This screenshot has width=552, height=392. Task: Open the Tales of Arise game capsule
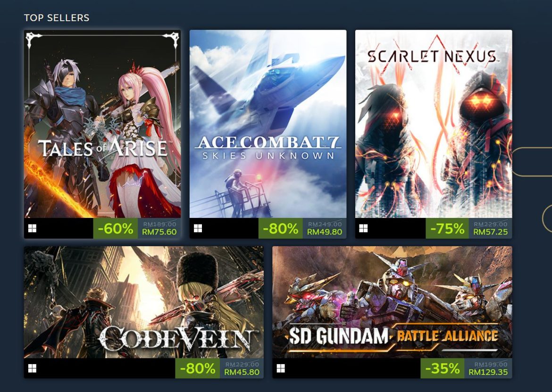(102, 124)
